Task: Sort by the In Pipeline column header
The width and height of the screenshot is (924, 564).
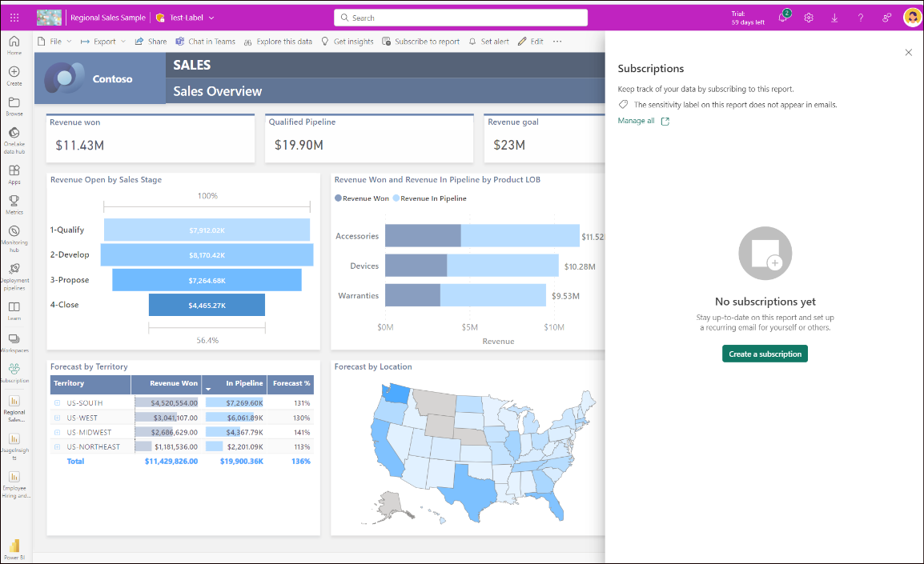Action: (235, 384)
